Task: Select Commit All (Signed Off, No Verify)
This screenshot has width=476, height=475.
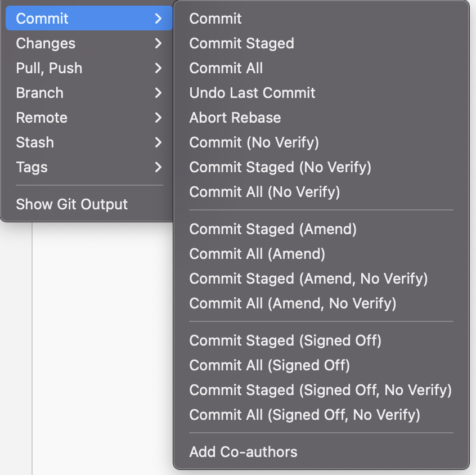Action: coord(321,415)
